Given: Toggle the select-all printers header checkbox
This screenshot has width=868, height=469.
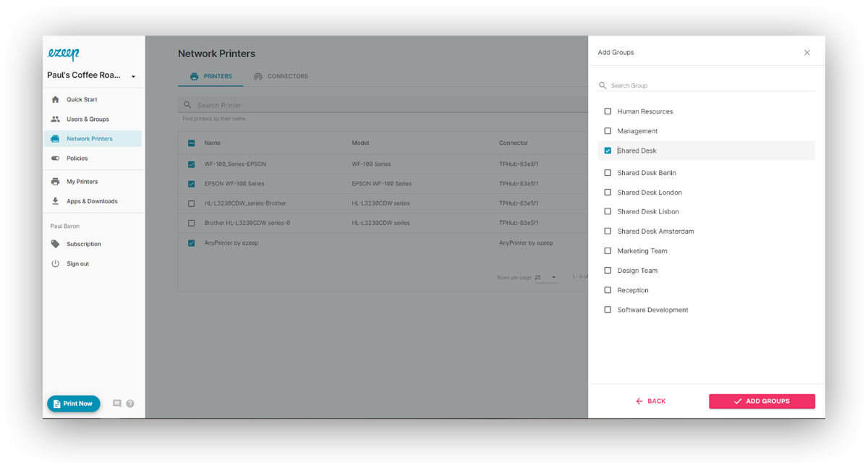Looking at the screenshot, I should coord(192,143).
